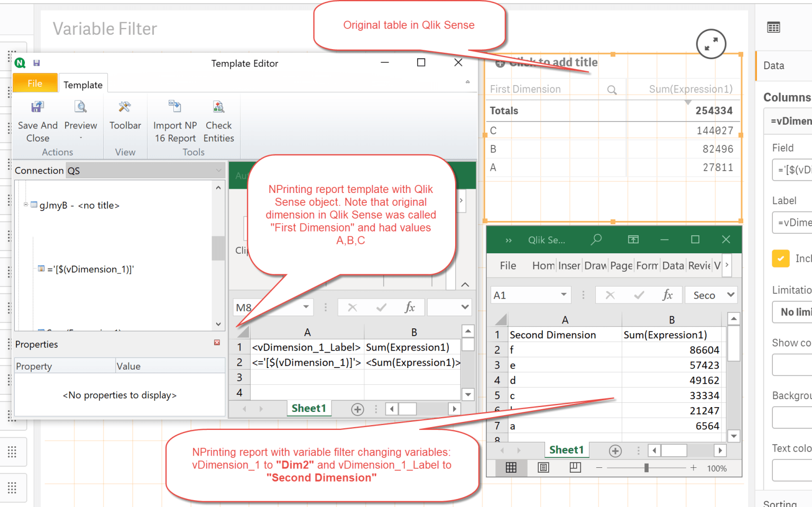Click the fx insert function icon

(411, 307)
